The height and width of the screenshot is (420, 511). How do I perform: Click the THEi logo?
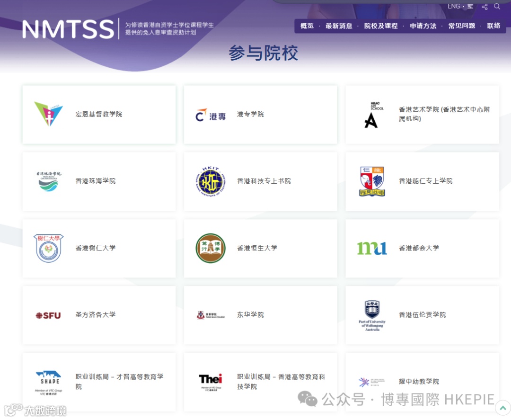tap(211, 382)
